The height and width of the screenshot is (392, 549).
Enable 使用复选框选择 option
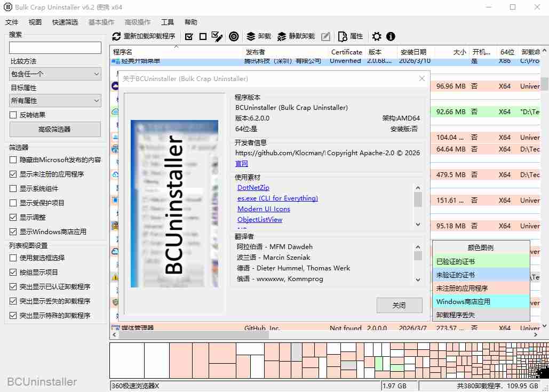coord(13,258)
